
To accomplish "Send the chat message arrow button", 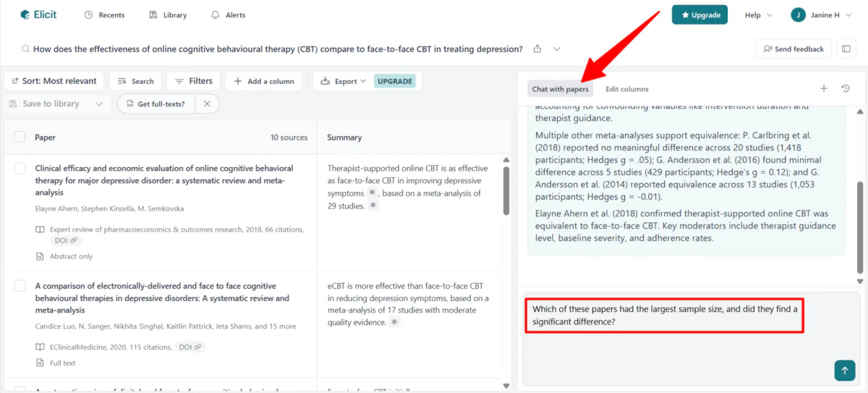I will pos(843,371).
